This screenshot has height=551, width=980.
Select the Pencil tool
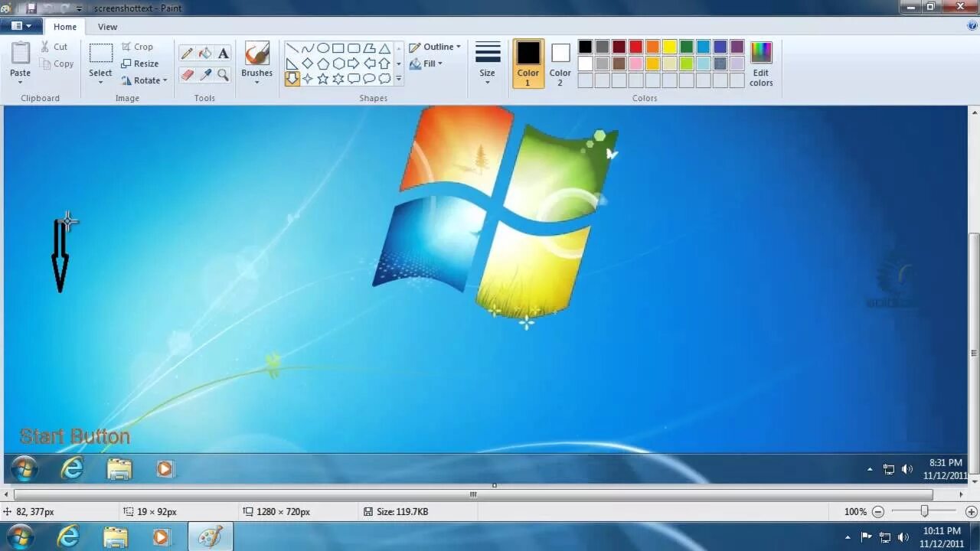tap(187, 54)
